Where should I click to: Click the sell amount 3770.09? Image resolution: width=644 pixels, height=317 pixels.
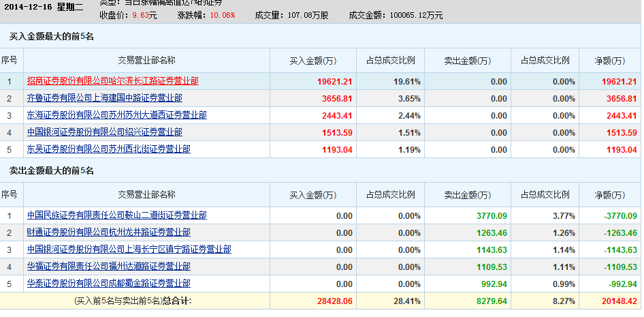pos(492,216)
